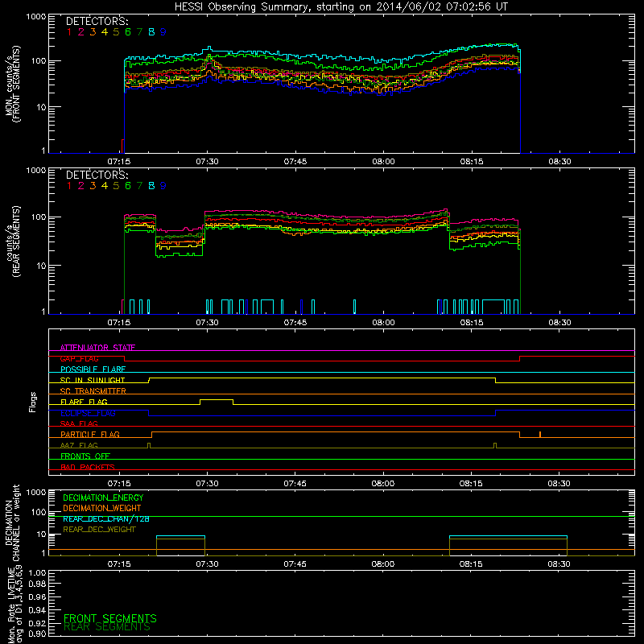Click the Flags y-axis title
The width and height of the screenshot is (644, 644).
click(x=33, y=402)
